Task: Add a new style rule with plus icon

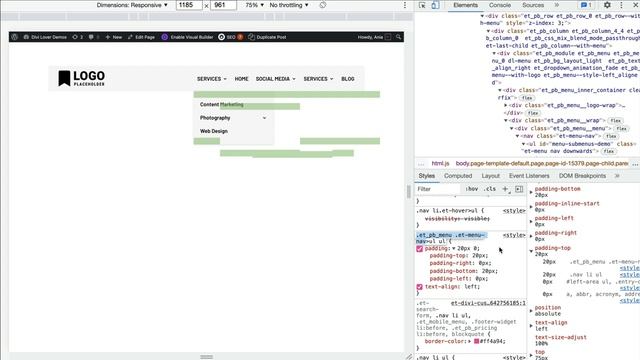Action: (505, 189)
